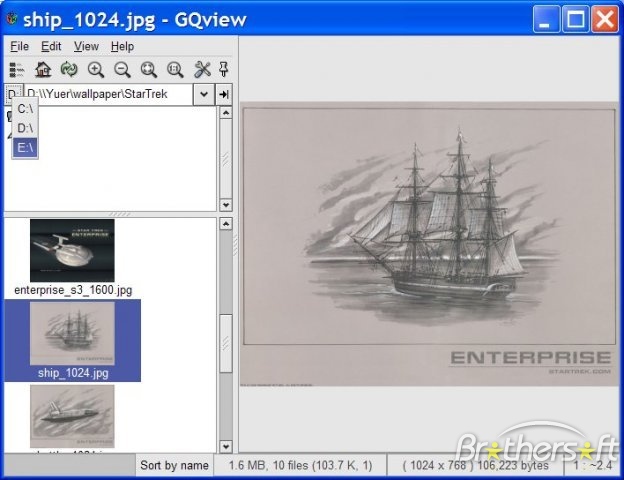Image resolution: width=624 pixels, height=480 pixels.
Task: Click path field showing StarTrek folder
Action: [108, 94]
